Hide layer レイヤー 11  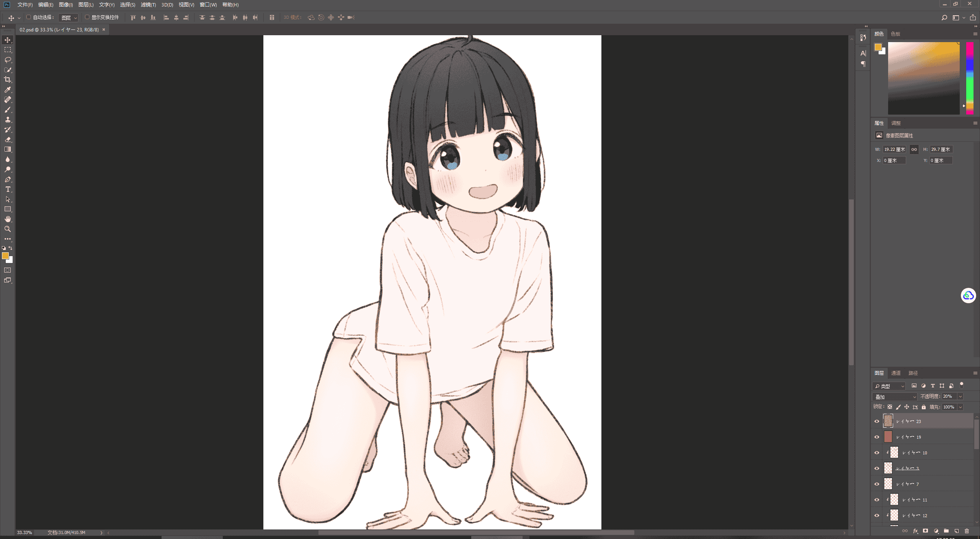pyautogui.click(x=877, y=500)
